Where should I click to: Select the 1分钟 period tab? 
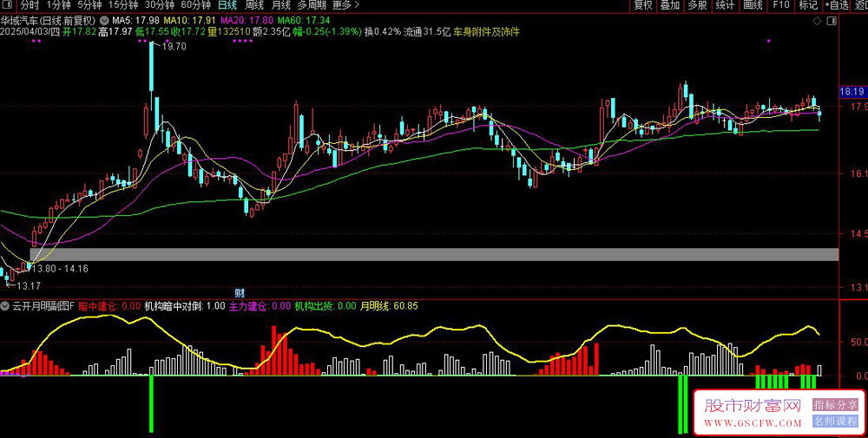click(58, 5)
